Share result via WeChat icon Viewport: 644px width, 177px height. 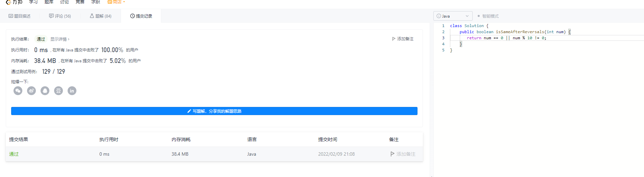coord(18,91)
